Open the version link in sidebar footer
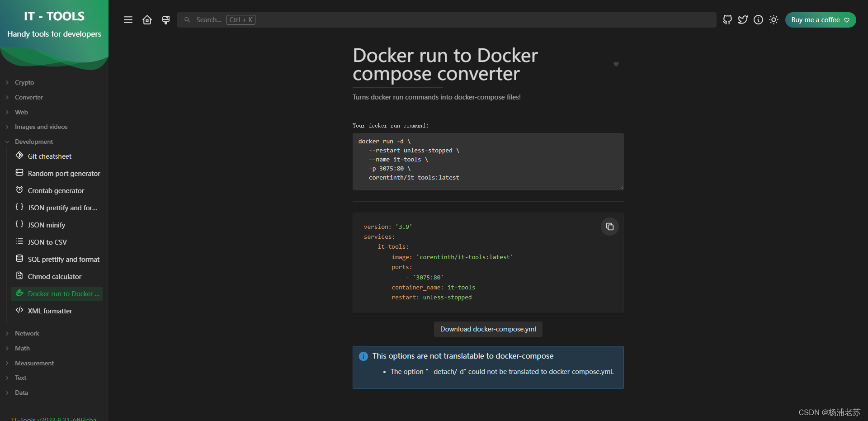This screenshot has width=868, height=421. 67,419
